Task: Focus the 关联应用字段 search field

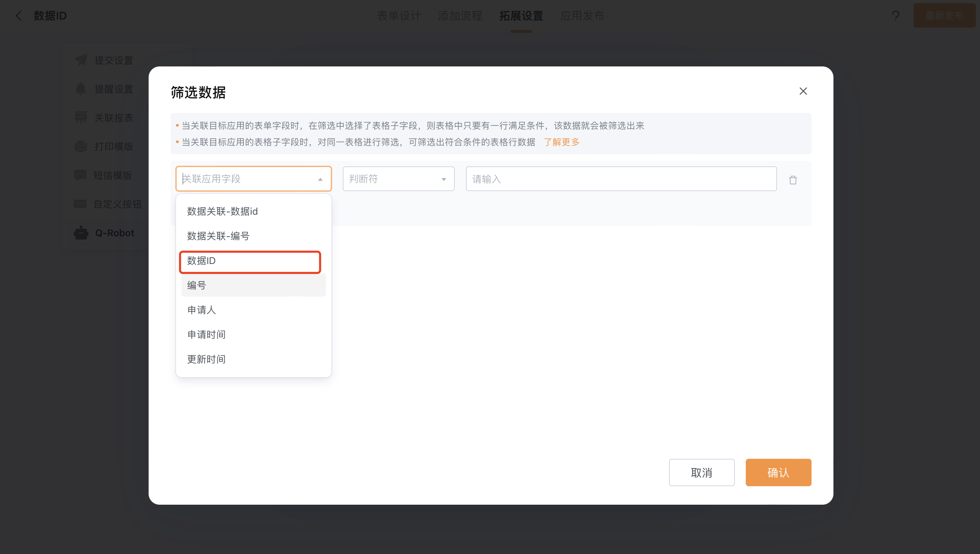Action: (x=253, y=179)
